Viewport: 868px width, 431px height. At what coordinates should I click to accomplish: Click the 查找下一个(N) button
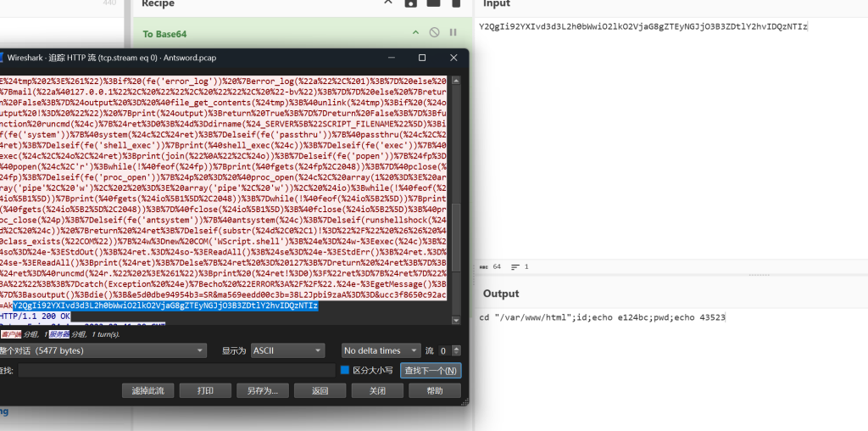coord(431,371)
